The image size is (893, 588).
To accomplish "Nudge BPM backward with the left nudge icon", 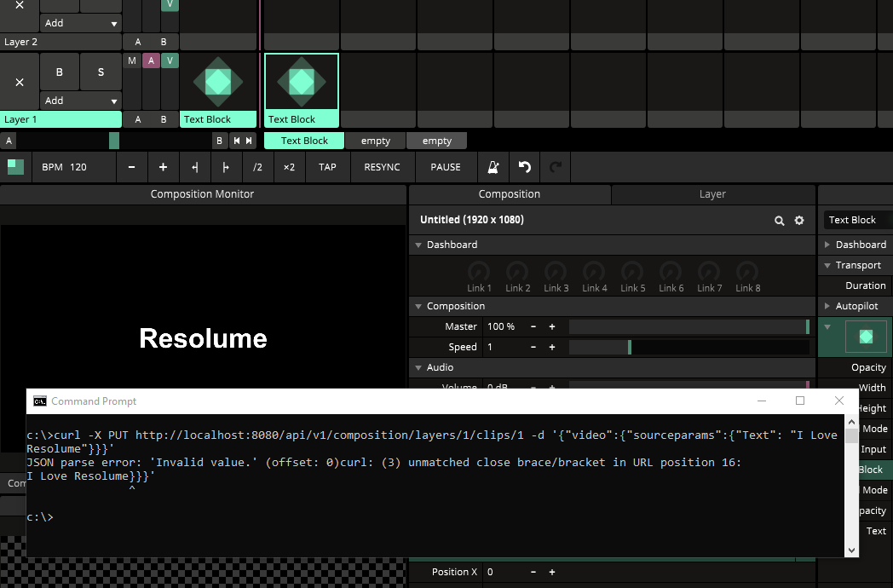I will pos(195,167).
